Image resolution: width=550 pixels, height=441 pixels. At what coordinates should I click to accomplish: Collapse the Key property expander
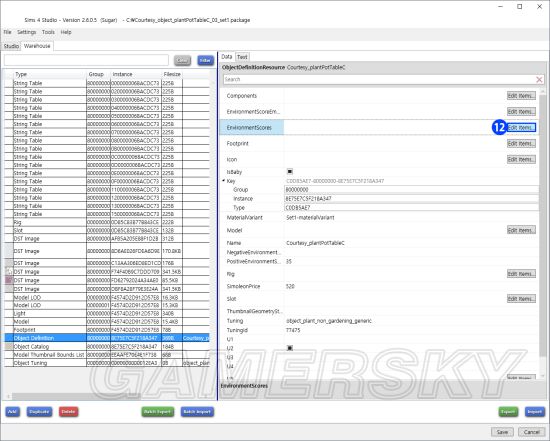223,181
